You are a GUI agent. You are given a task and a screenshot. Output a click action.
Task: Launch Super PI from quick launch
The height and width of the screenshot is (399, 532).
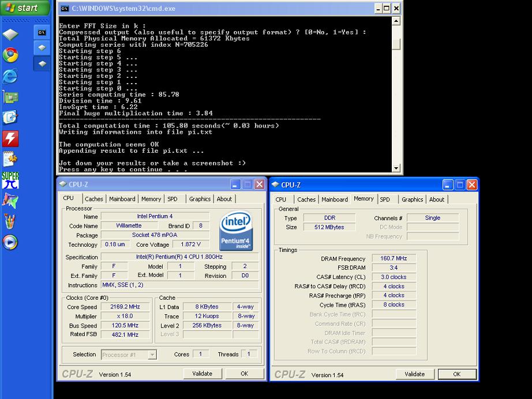[x=10, y=180]
